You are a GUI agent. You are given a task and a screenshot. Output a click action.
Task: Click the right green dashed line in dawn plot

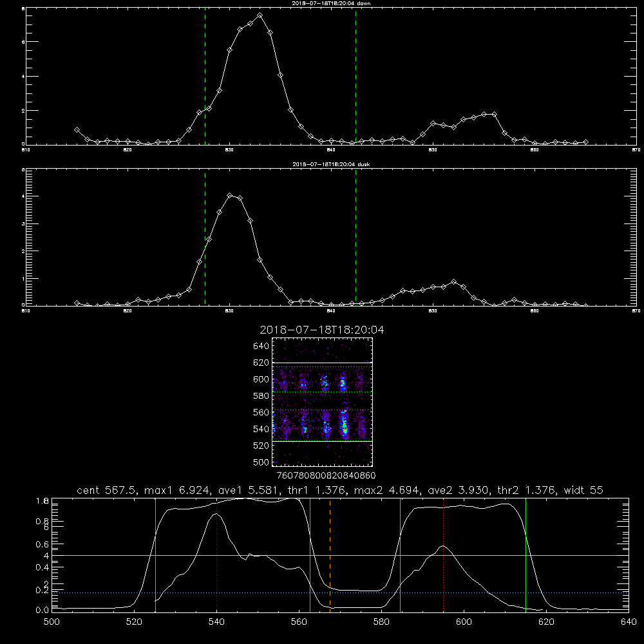tap(355, 77)
